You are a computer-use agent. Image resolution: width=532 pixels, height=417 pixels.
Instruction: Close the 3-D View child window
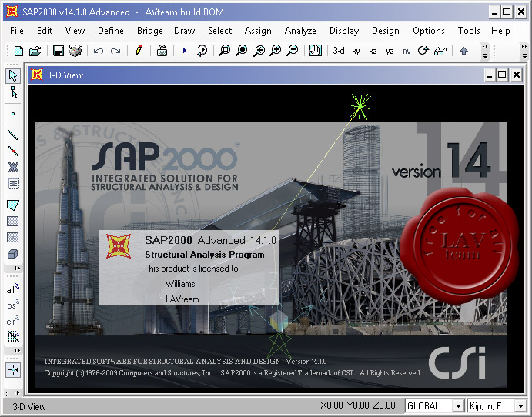[517, 75]
